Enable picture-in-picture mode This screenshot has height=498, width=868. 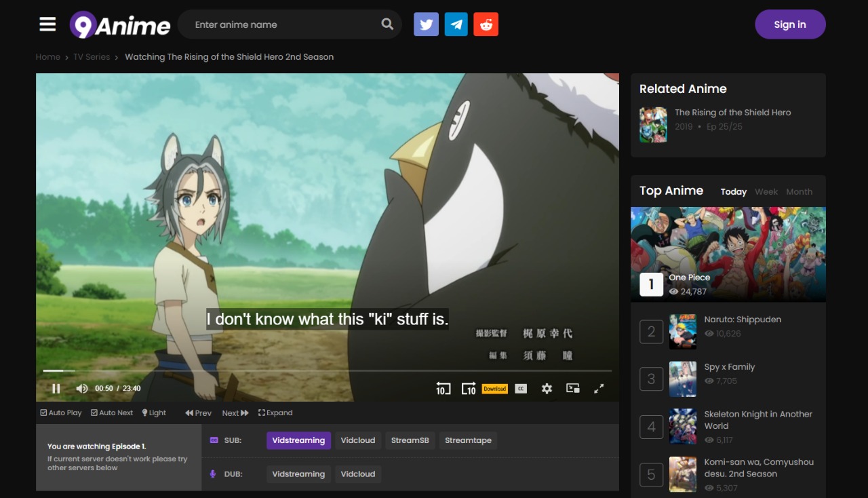(573, 389)
